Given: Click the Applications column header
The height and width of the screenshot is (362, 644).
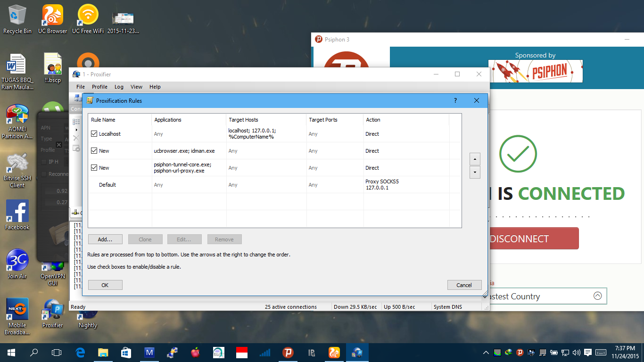Looking at the screenshot, I should (189, 120).
